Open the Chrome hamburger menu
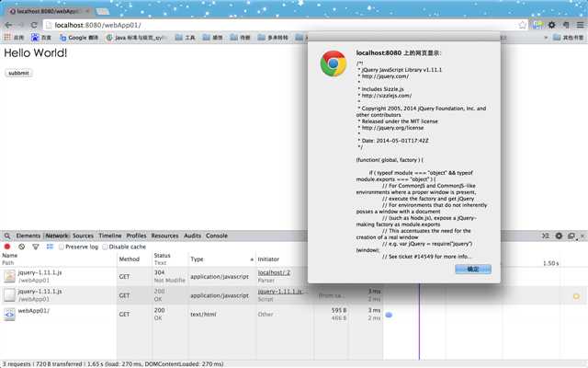588x368 pixels. [580, 25]
